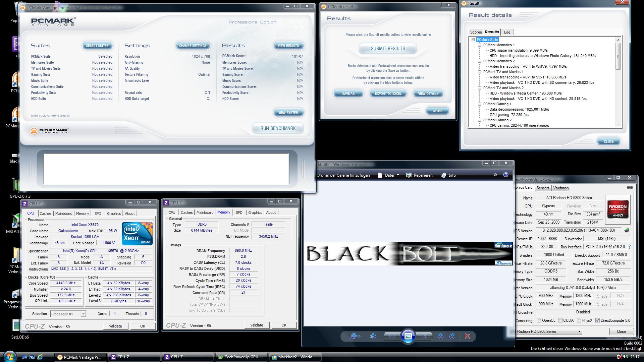The width and height of the screenshot is (644, 362).
Task: Click Radeon Graphics logo in GPU-Z
Action: pos(618,209)
